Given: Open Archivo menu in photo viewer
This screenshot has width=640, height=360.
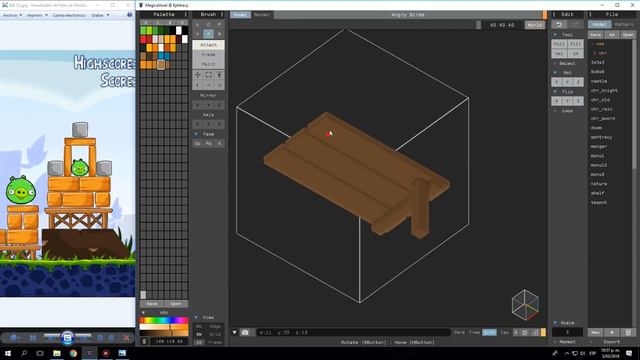Looking at the screenshot, I should point(13,15).
